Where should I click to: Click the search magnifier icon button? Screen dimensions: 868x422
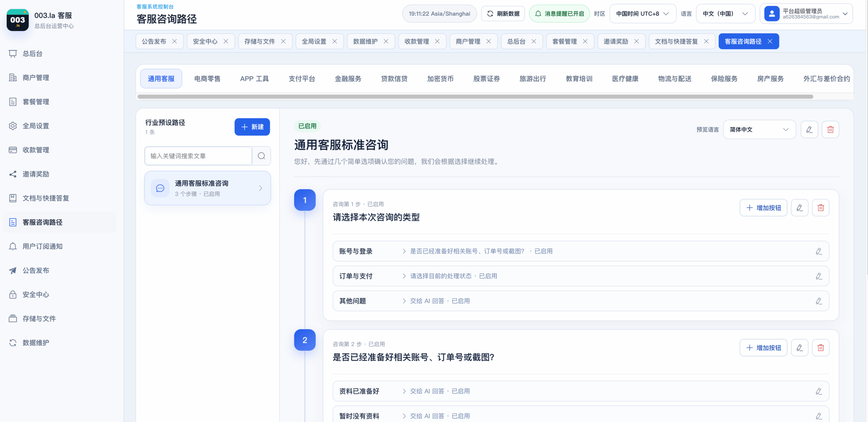pyautogui.click(x=261, y=156)
